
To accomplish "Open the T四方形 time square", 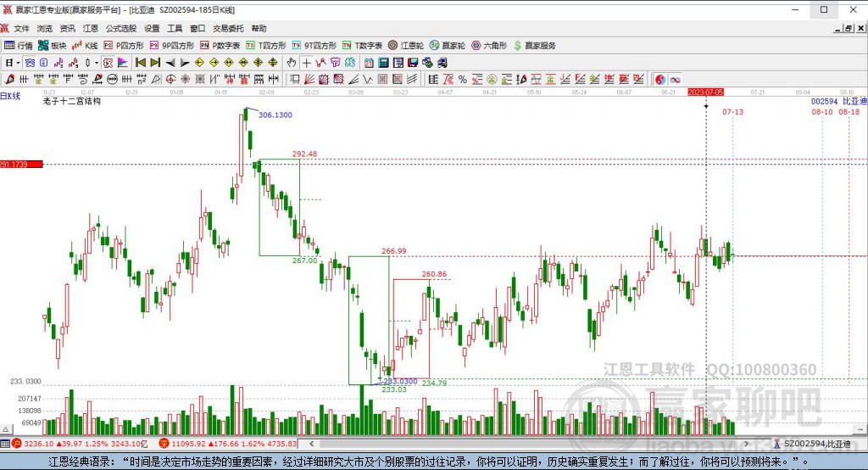I will (266, 46).
